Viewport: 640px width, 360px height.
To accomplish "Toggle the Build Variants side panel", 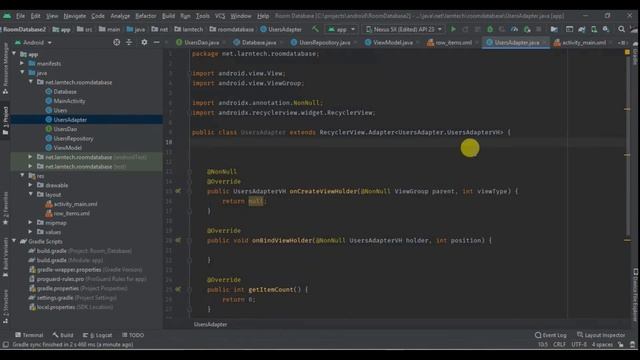I will click(x=5, y=257).
